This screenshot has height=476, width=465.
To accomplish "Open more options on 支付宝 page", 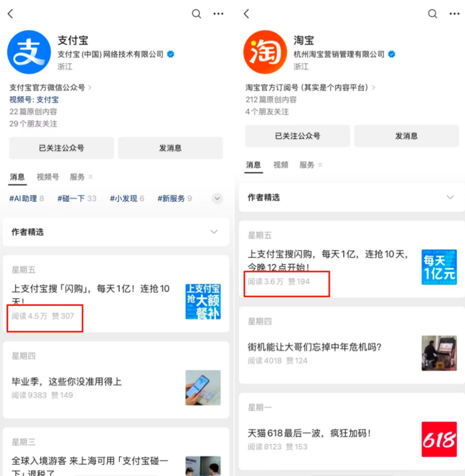I will (x=218, y=14).
